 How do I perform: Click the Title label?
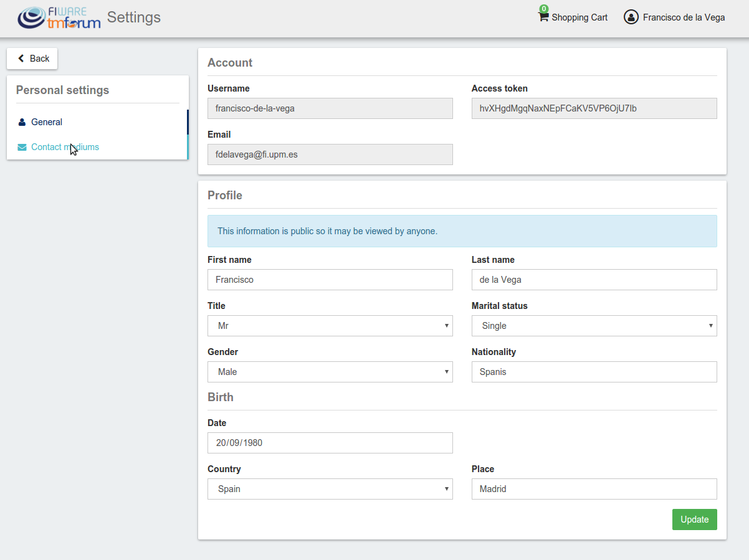pyautogui.click(x=216, y=306)
